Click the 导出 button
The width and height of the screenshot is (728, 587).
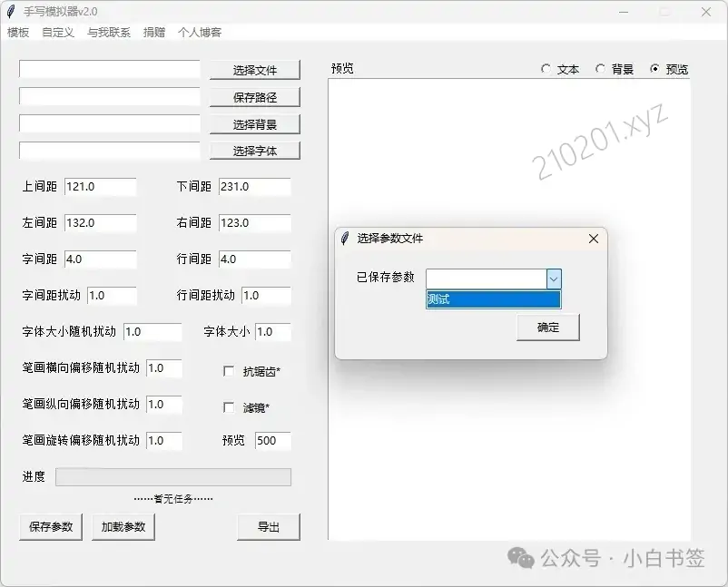[269, 527]
